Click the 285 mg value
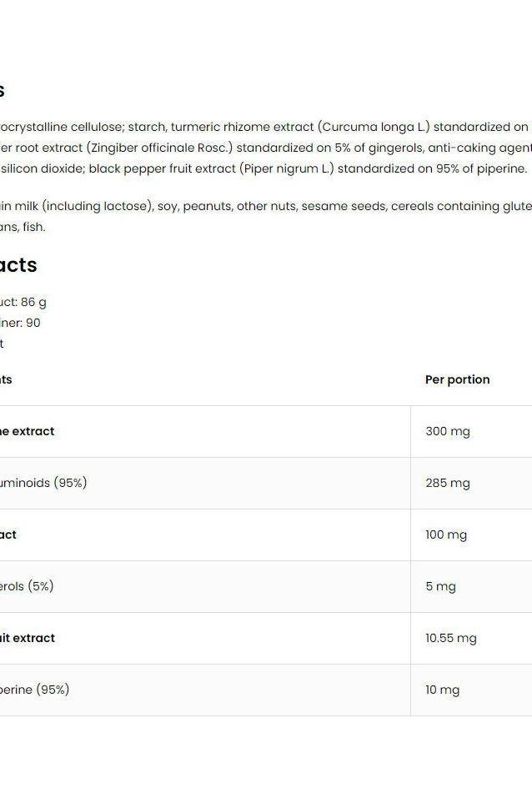 pyautogui.click(x=448, y=483)
